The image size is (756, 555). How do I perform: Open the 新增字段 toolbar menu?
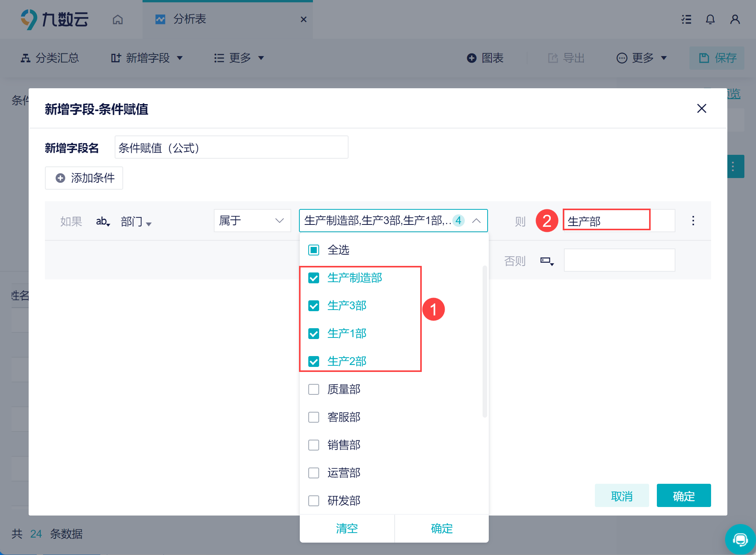click(x=147, y=58)
